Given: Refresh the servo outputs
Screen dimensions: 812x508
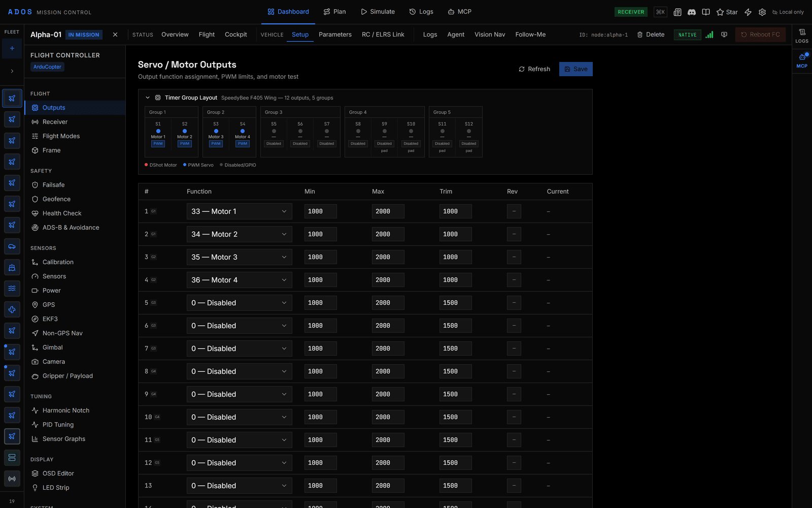Looking at the screenshot, I should [534, 69].
